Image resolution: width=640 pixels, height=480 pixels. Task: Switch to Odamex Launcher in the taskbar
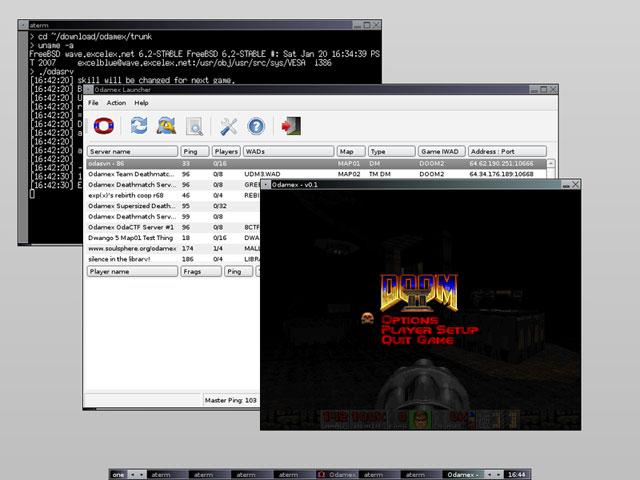(x=335, y=474)
